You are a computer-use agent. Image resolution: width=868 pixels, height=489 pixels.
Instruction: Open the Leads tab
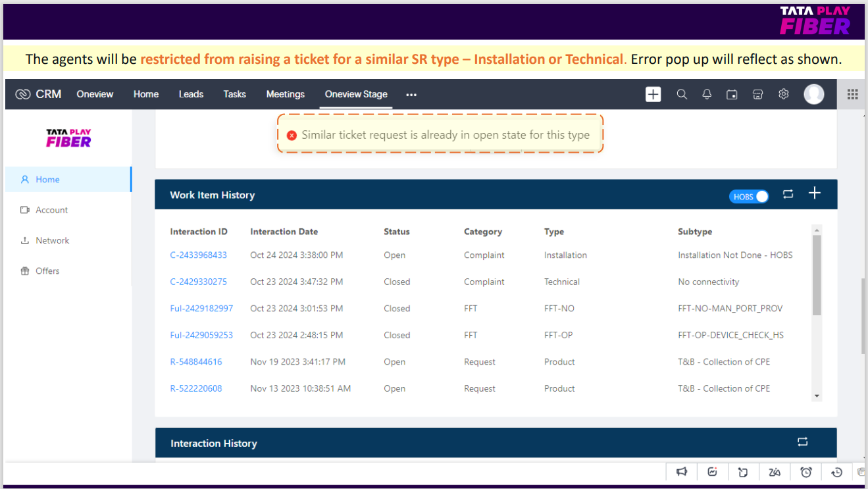(x=191, y=94)
